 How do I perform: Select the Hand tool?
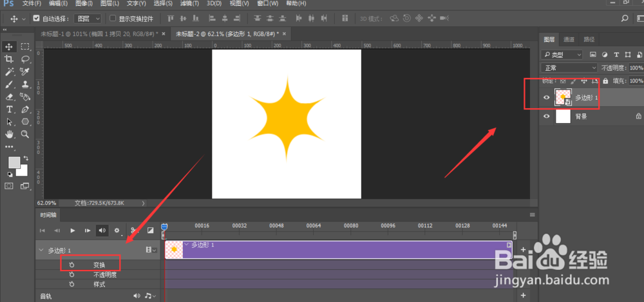pyautogui.click(x=9, y=134)
